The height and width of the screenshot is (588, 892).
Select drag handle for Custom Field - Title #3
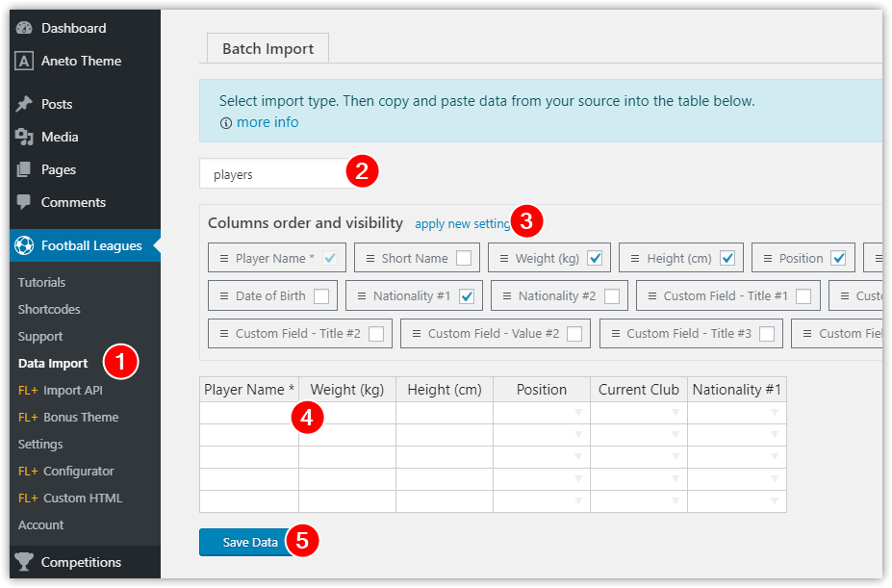[x=616, y=334]
